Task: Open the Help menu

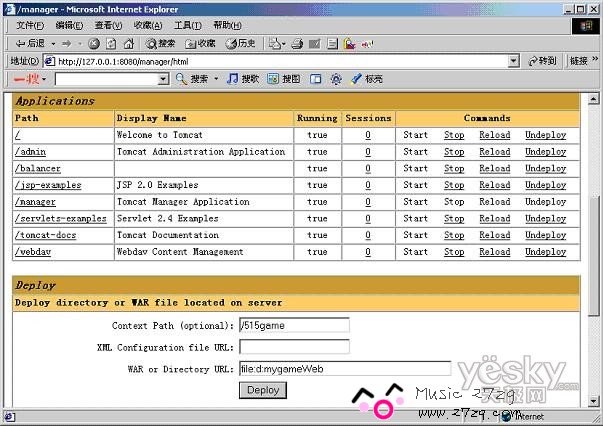Action: tap(227, 25)
